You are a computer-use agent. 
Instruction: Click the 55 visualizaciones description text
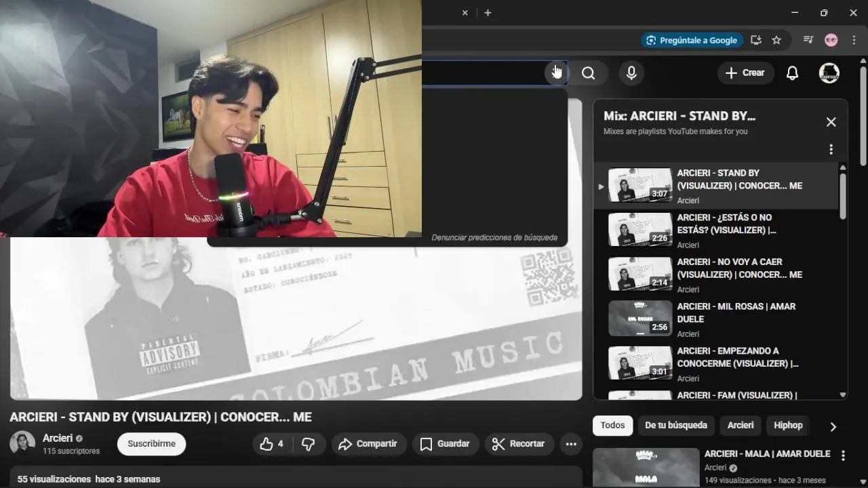coord(89,479)
